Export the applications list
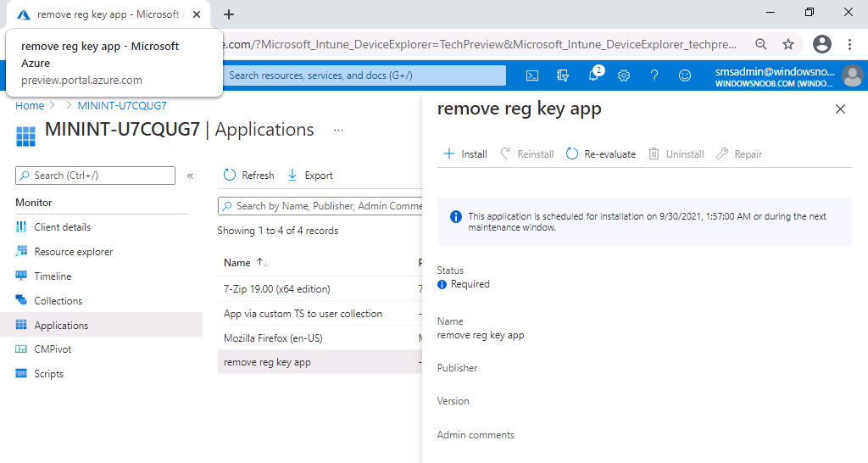Image resolution: width=868 pixels, height=463 pixels. [x=310, y=176]
